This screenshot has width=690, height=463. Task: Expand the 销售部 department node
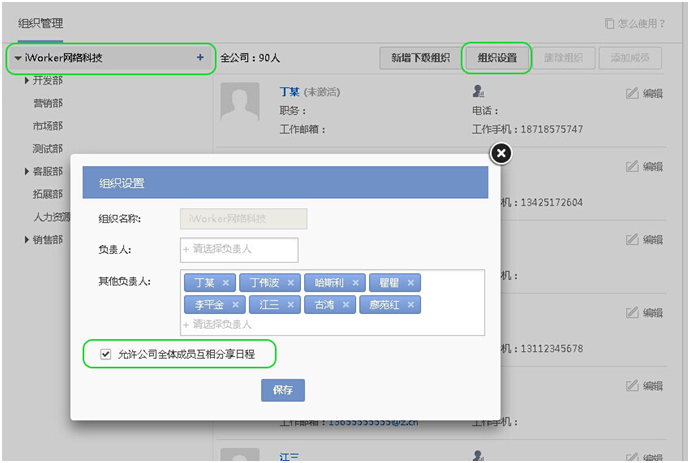tap(27, 239)
